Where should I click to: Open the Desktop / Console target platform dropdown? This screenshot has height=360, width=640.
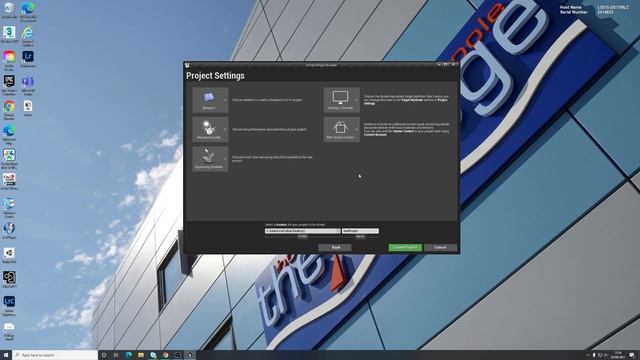(342, 100)
